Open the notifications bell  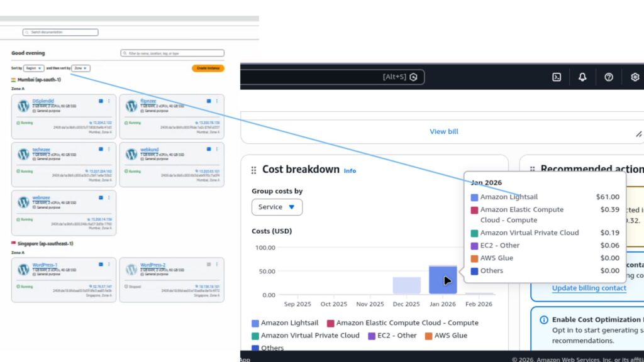(582, 77)
